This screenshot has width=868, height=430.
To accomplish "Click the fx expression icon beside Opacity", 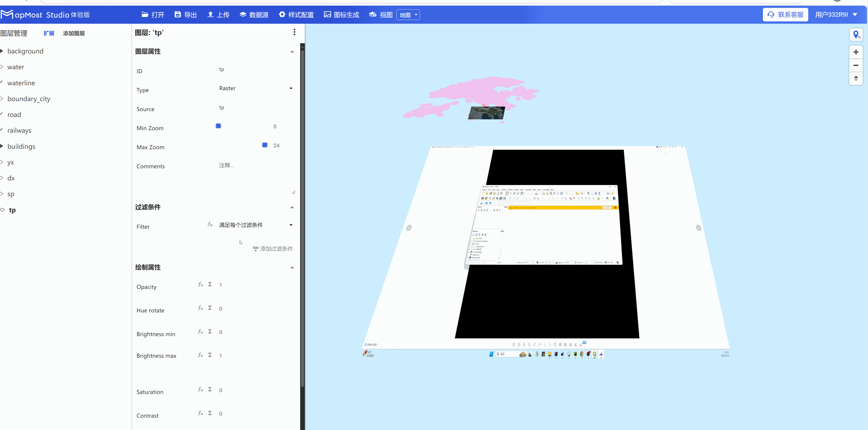I will [x=200, y=284].
